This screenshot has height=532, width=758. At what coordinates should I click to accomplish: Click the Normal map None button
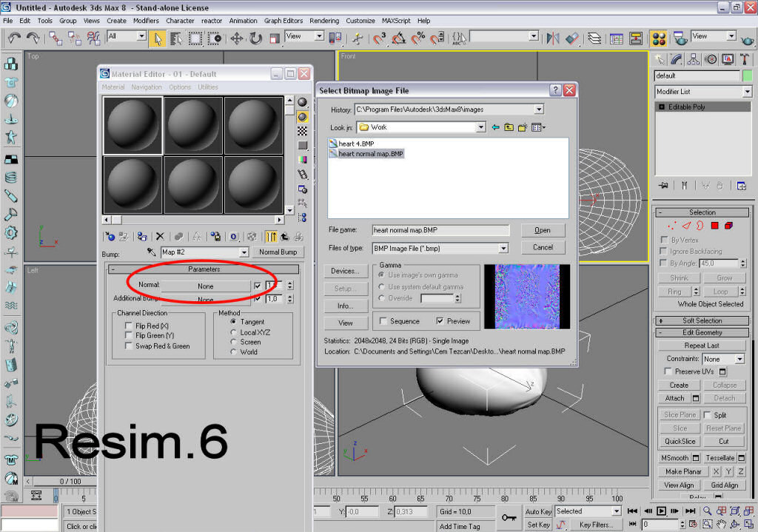[x=205, y=286]
